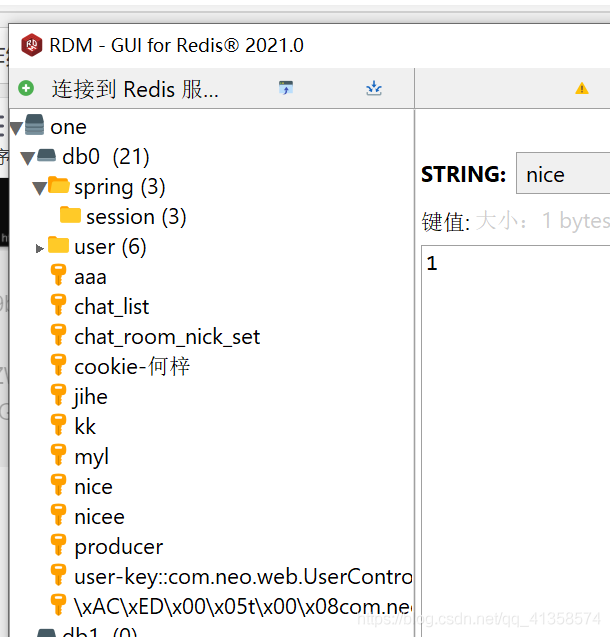Click the STRING key name field
Screen dimensions: 610x637
click(563, 175)
